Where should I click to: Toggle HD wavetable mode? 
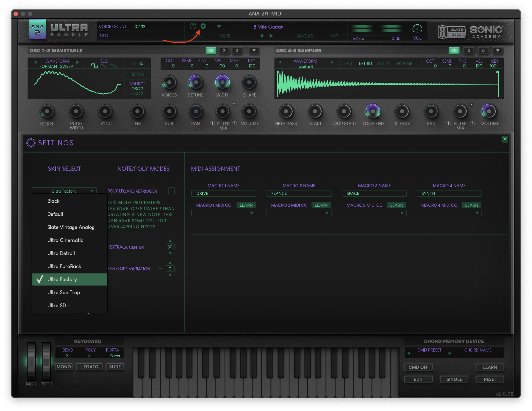coord(133,63)
